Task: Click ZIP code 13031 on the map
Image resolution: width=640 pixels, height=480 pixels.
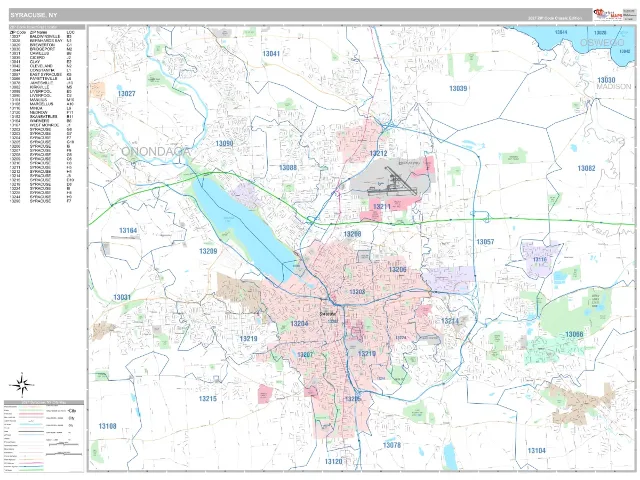Action: 122,297
